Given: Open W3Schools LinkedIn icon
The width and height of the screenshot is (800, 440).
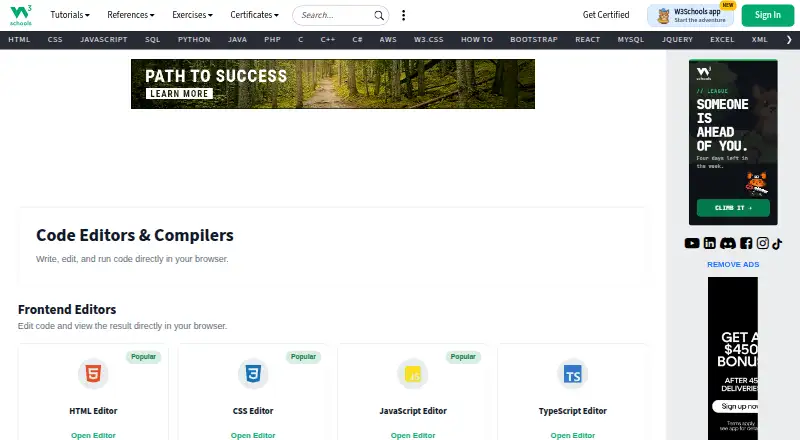Looking at the screenshot, I should point(710,243).
